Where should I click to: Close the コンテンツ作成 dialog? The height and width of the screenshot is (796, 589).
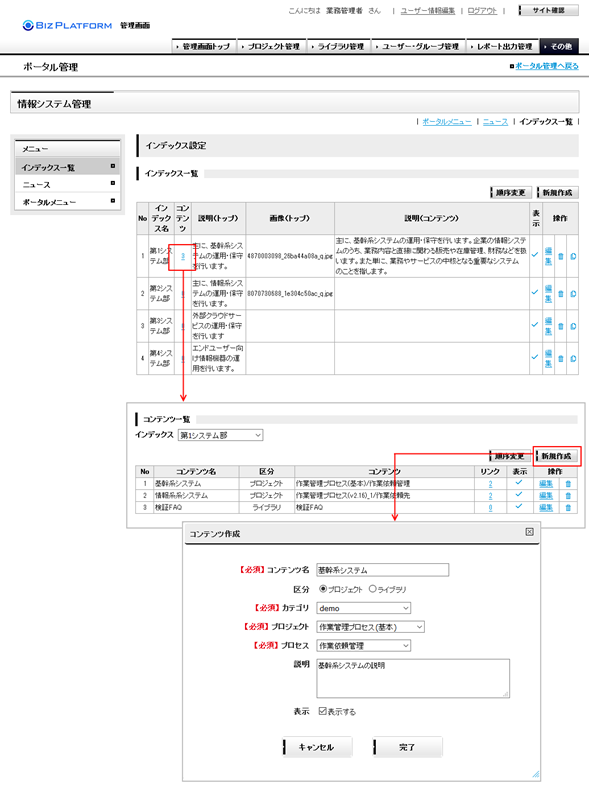click(x=529, y=532)
